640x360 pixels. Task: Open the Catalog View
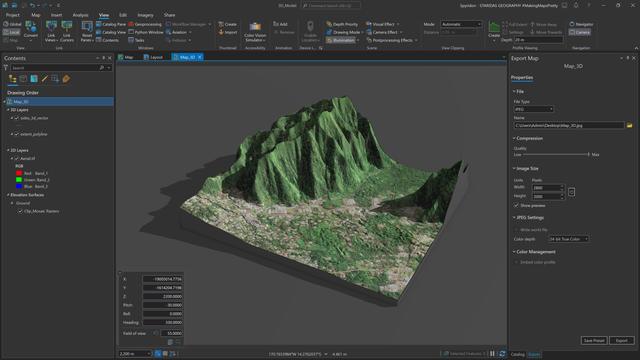pos(111,32)
